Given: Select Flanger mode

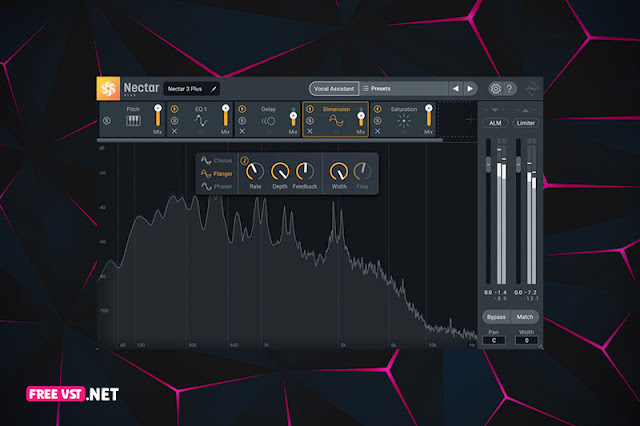Looking at the screenshot, I should [x=216, y=174].
